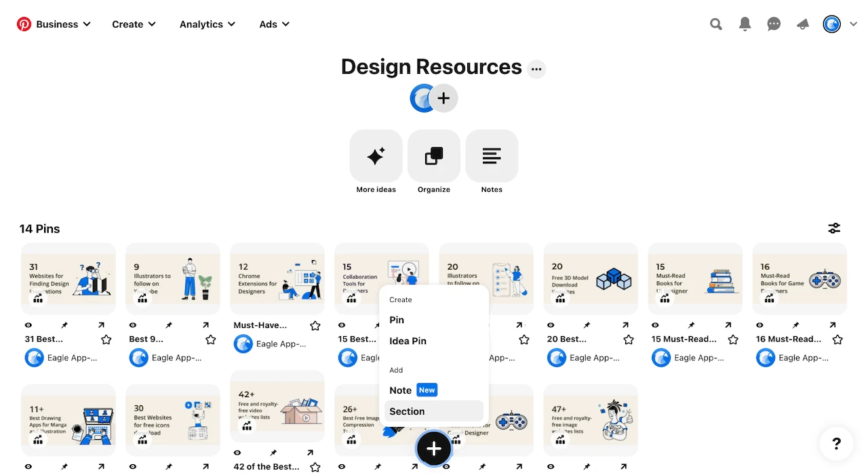Open help with the question mark icon
The image size is (868, 475).
coord(836,444)
